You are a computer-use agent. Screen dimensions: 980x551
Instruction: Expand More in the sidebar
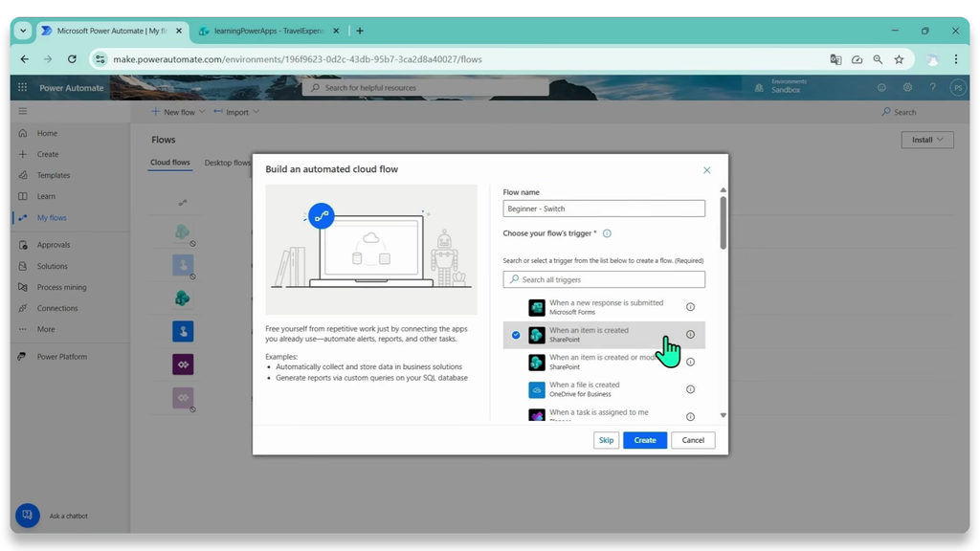coord(46,329)
